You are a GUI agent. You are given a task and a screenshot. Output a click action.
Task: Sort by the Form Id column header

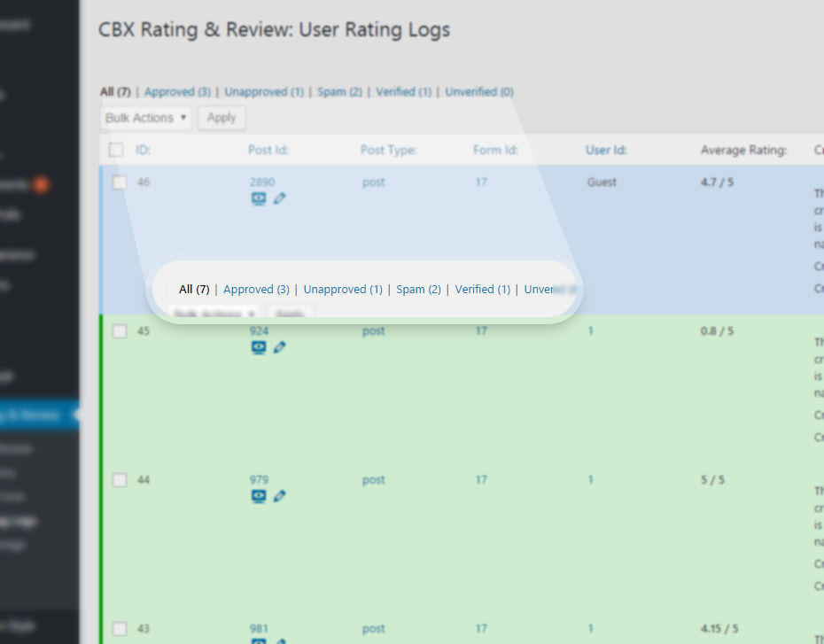click(495, 151)
